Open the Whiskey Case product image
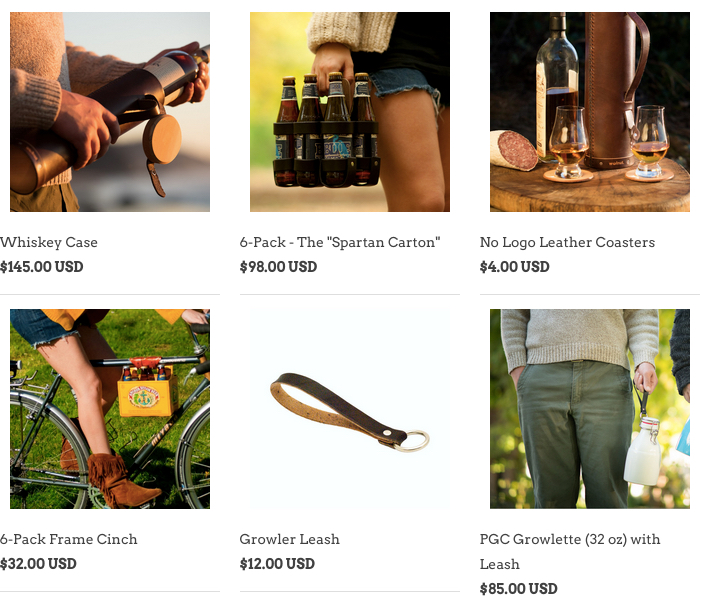This screenshot has height=611, width=704. 110,112
